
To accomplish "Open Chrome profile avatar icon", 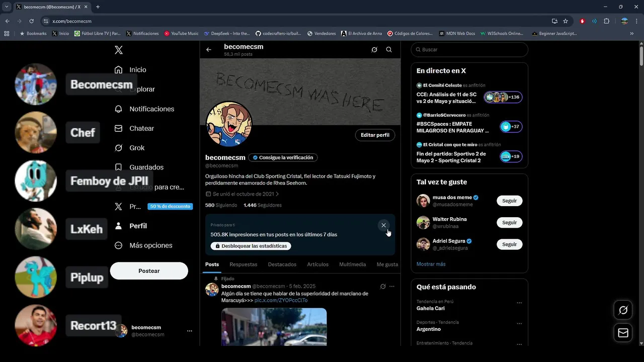I will pyautogui.click(x=624, y=21).
